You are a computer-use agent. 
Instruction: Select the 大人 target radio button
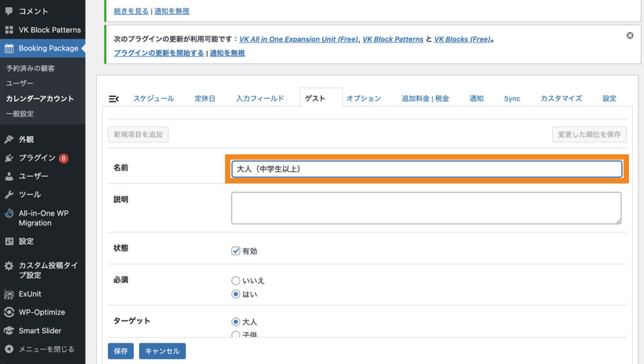tap(236, 321)
